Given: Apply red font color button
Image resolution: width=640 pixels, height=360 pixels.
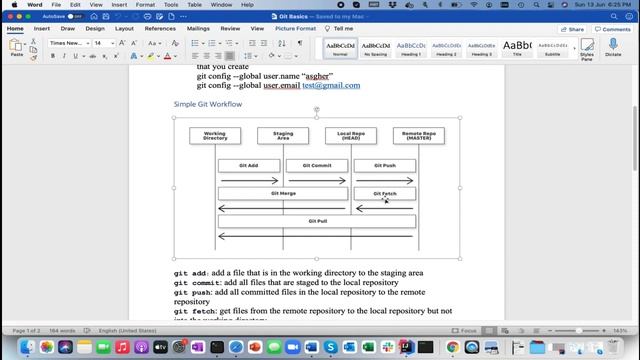Looking at the screenshot, I should [167, 56].
